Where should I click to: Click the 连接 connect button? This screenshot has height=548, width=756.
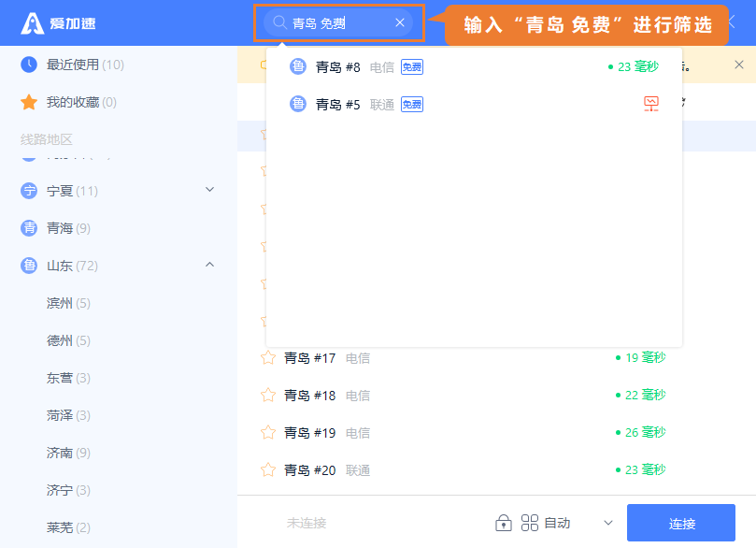[x=681, y=523]
